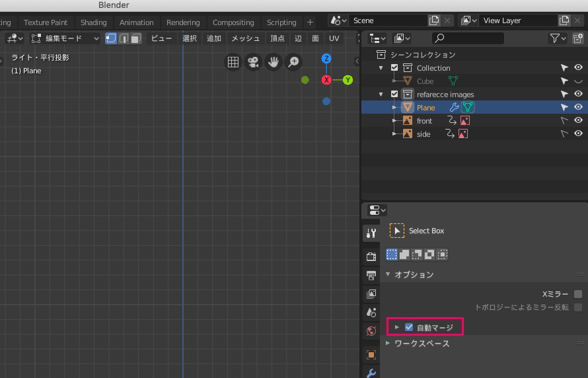Image resolution: width=588 pixels, height=378 pixels.
Task: Click the X axis on navigation gizmo
Action: [x=326, y=80]
